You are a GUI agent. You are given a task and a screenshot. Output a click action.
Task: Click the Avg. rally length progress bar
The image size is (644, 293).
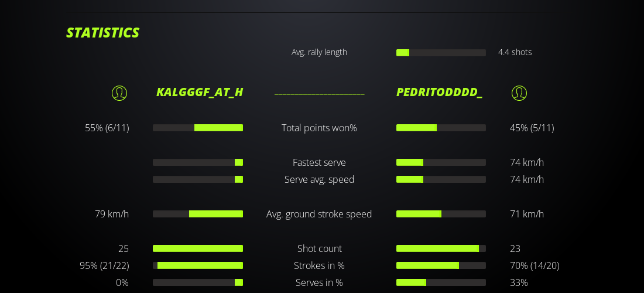tap(441, 53)
